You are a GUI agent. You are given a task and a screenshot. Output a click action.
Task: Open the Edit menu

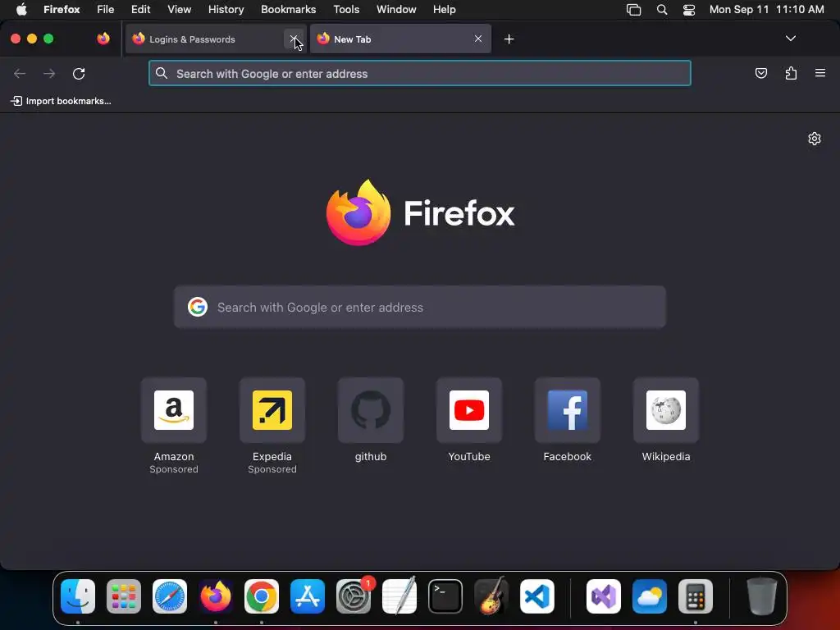tap(140, 10)
